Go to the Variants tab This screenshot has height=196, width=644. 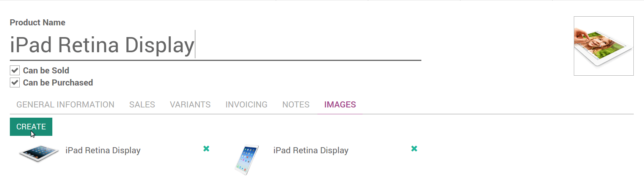click(190, 105)
